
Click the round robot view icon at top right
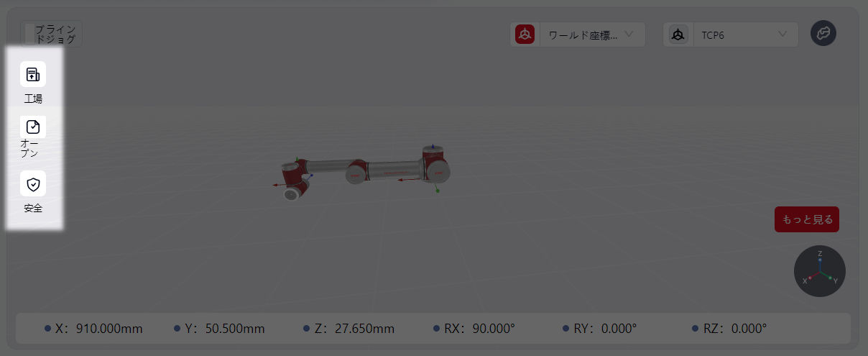point(823,34)
